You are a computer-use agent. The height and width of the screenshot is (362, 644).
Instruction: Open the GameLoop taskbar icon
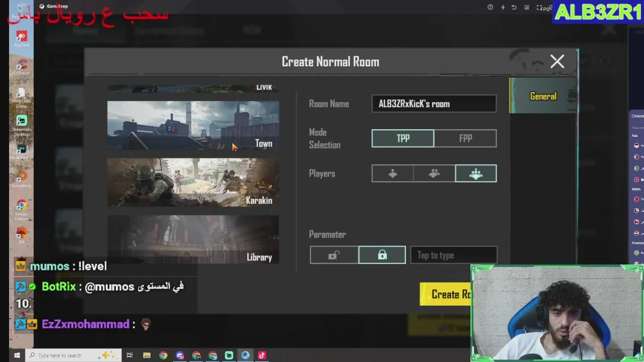coord(246,355)
